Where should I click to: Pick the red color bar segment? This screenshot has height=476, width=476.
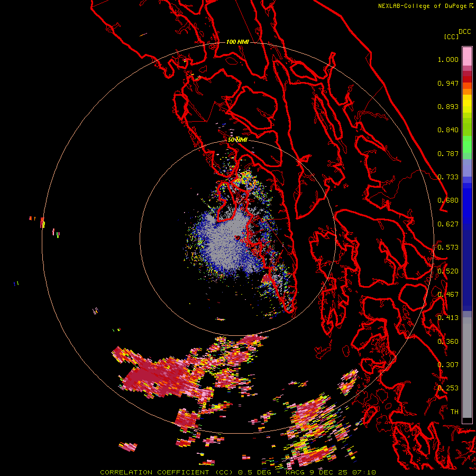(x=467, y=79)
